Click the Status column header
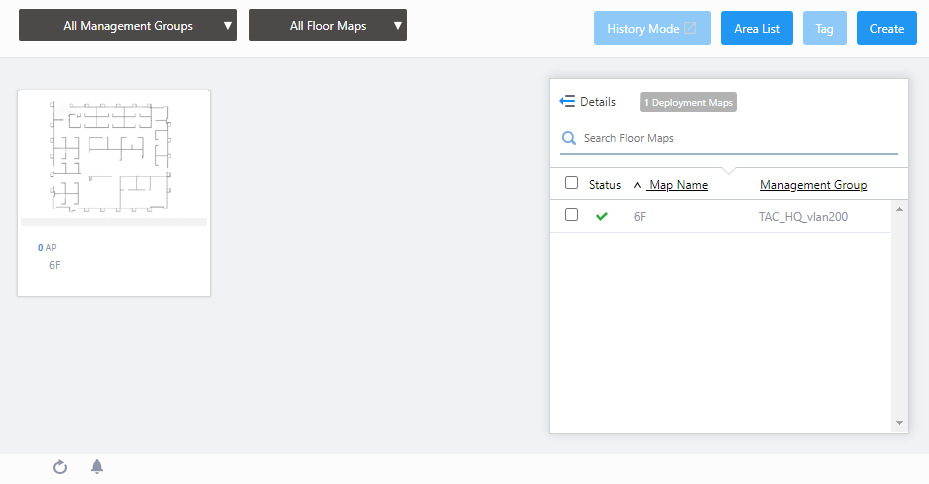The width and height of the screenshot is (929, 484). [605, 185]
